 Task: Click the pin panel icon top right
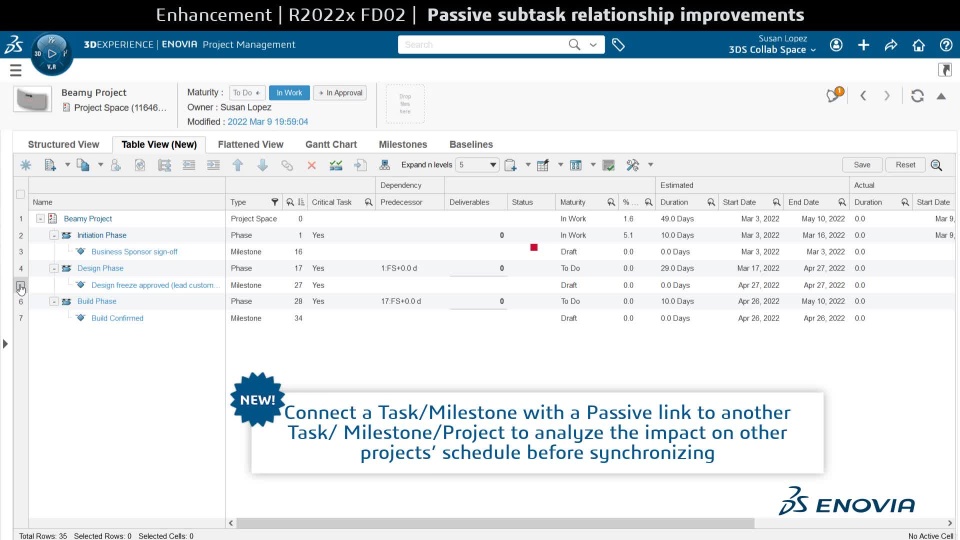click(945, 70)
